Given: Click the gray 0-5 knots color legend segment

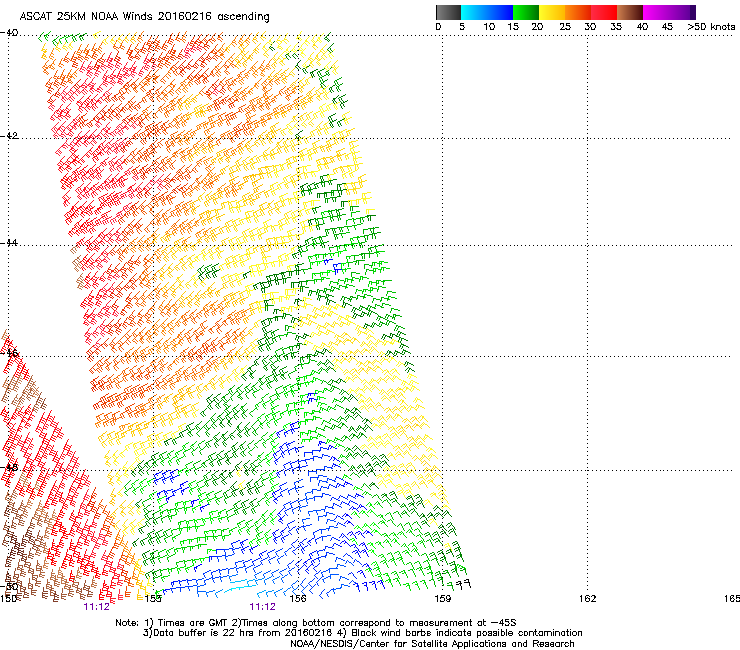Looking at the screenshot, I should pos(448,12).
